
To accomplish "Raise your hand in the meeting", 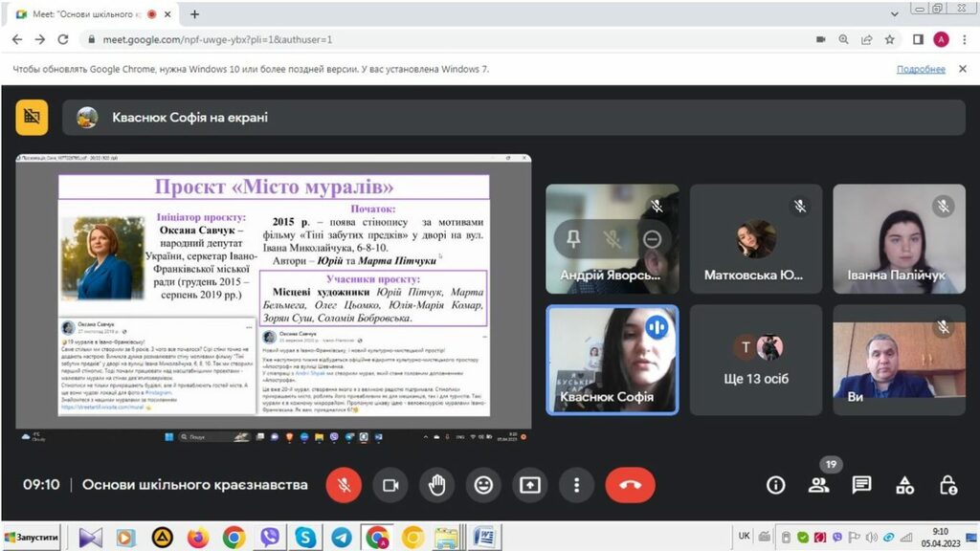I will click(437, 485).
